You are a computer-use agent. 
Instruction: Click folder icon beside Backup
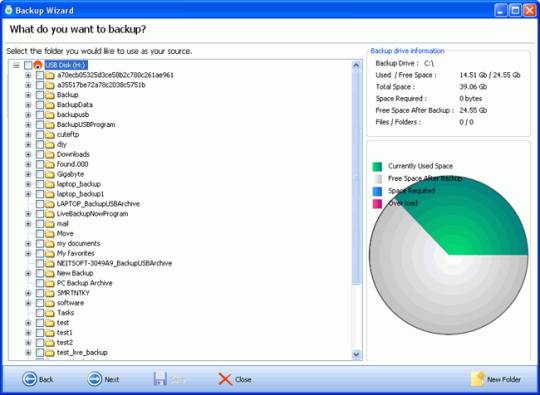(50, 95)
